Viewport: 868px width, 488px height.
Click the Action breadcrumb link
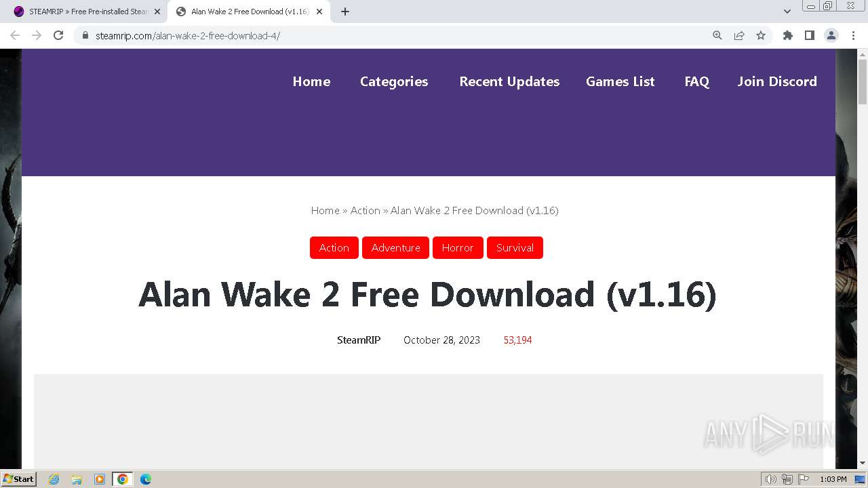tap(365, 211)
